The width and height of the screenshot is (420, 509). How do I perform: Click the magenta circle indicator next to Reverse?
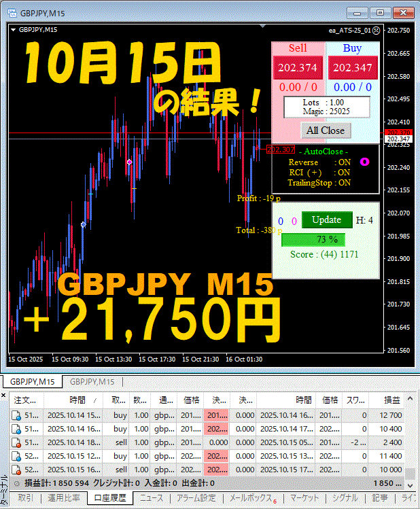[x=364, y=162]
